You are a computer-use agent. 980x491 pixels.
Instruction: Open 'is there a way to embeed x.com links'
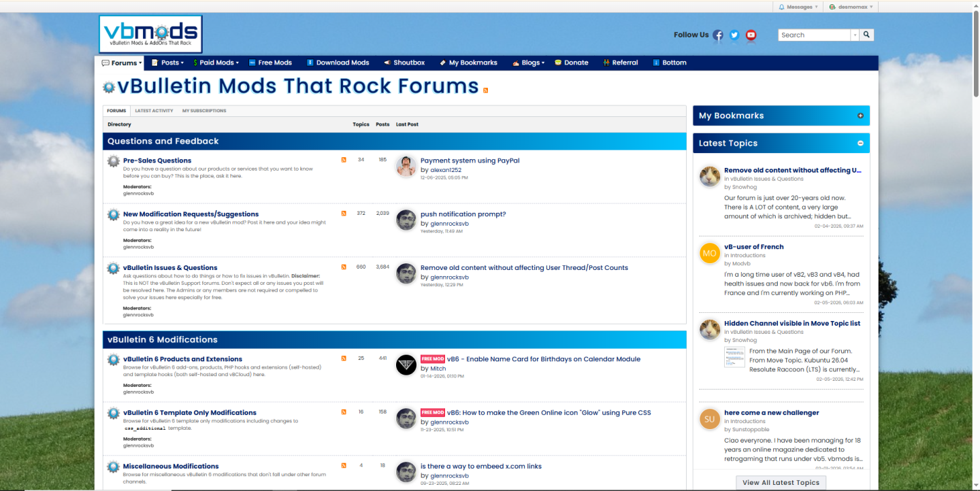[x=481, y=467]
